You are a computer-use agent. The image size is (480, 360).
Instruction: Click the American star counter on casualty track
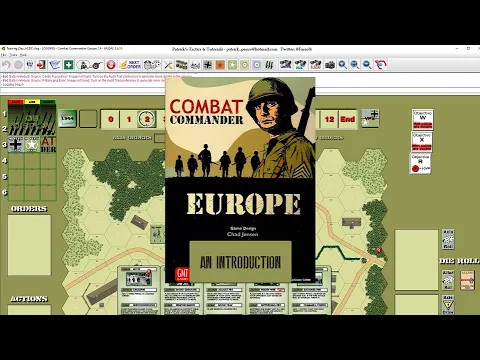pyautogui.click(x=32, y=144)
